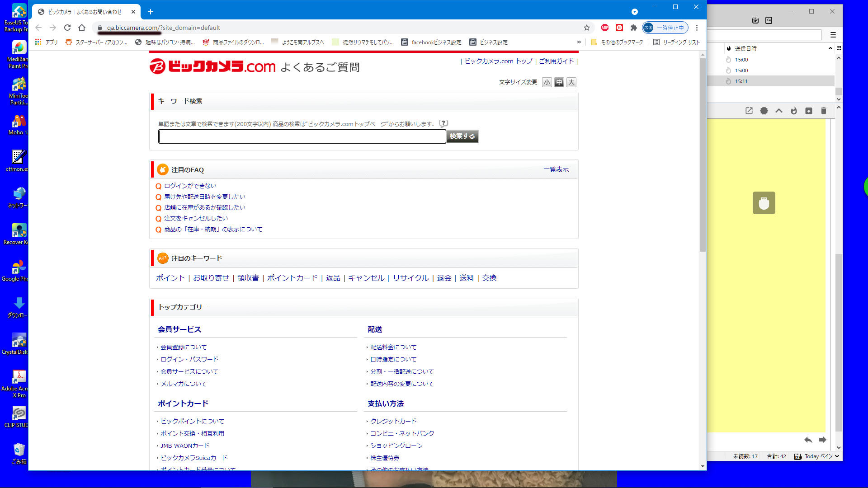868x488 pixels.
Task: Click the 検索する search button
Action: pyautogui.click(x=462, y=136)
